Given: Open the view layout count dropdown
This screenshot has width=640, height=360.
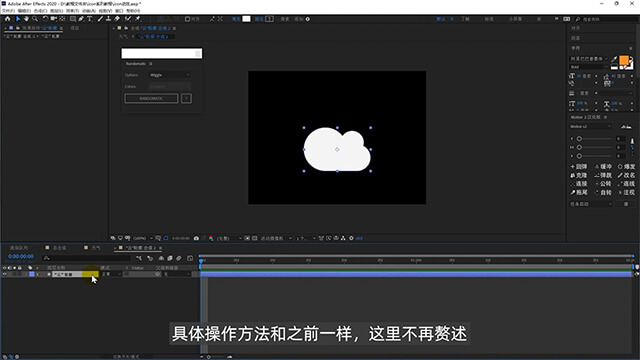Looking at the screenshot, I should (x=306, y=238).
